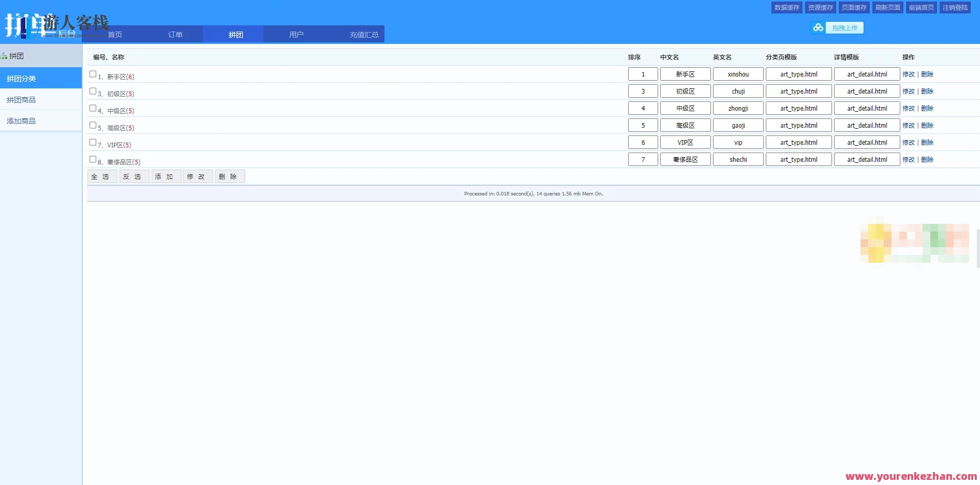Click the 拼团 sidebar header icon
Screen dimensions: 980x485
point(4,56)
